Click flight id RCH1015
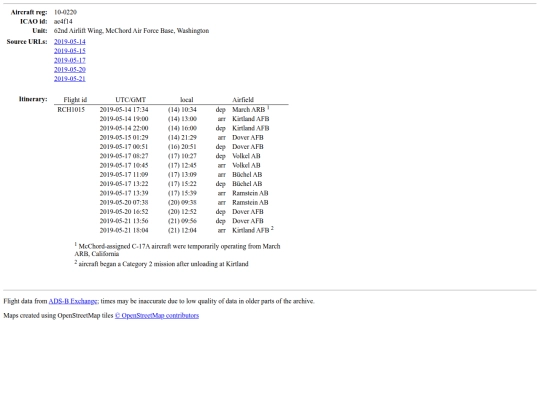Viewport: 540px width, 405px height. 71,110
